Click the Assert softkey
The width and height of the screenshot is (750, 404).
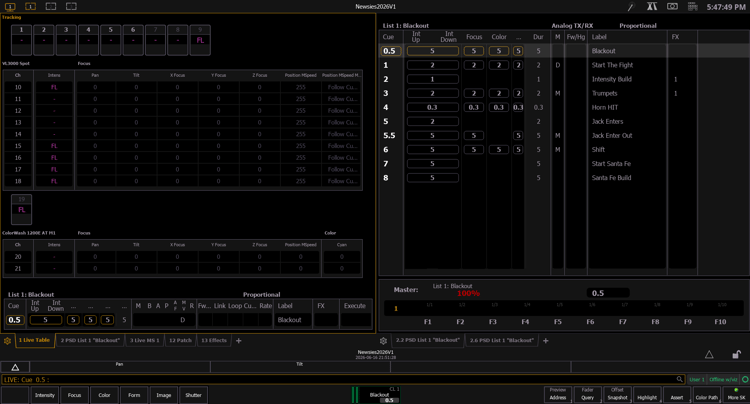pos(676,394)
